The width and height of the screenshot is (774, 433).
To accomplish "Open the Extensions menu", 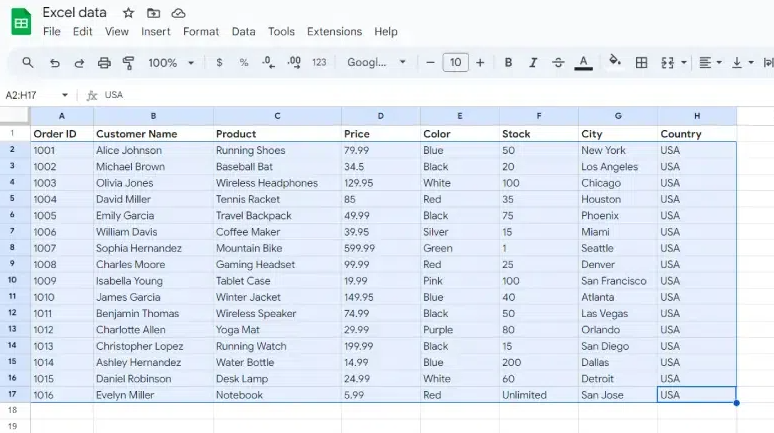I will click(x=335, y=32).
